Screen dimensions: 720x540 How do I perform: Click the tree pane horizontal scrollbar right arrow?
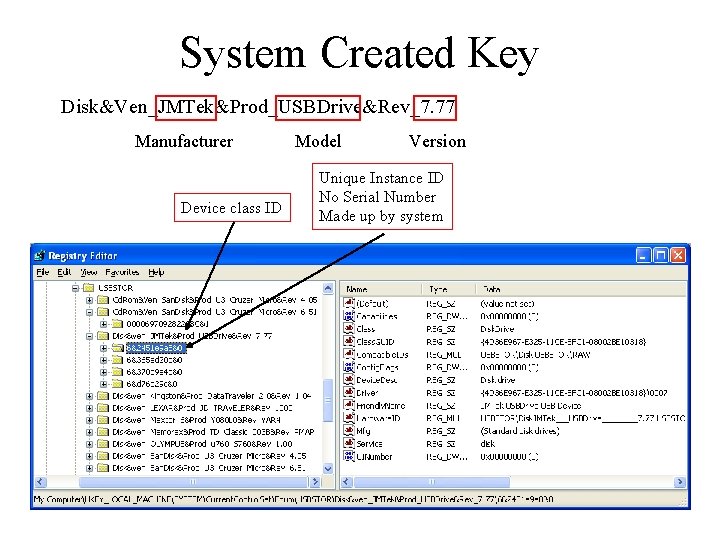click(x=315, y=482)
